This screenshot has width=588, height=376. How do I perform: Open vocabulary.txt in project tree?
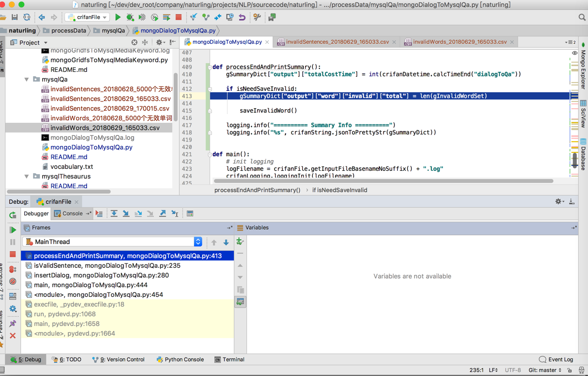coord(71,166)
